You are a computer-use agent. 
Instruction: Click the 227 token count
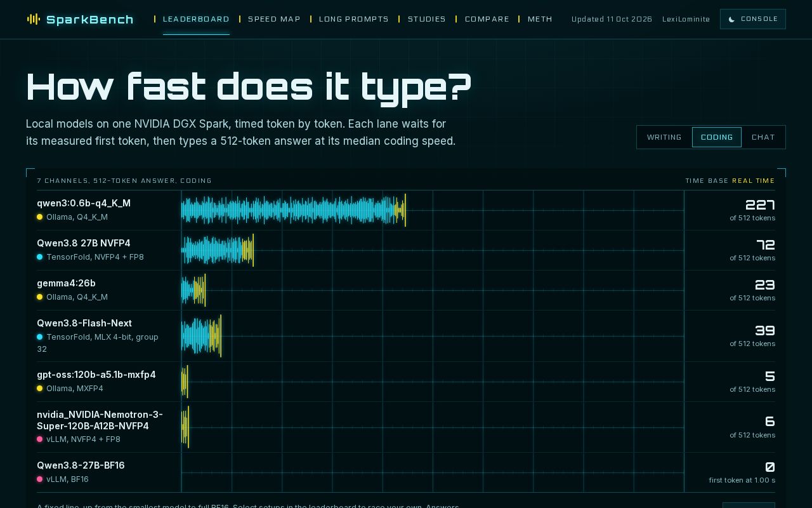click(x=760, y=204)
